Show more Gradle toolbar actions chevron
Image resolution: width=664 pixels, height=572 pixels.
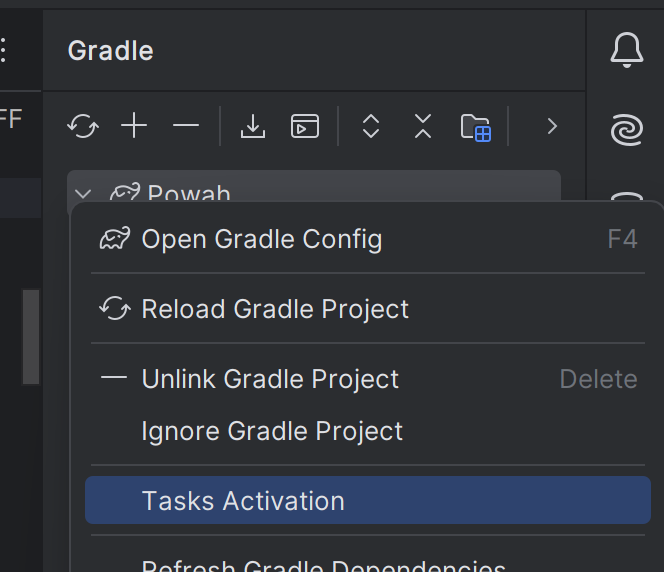[x=551, y=126]
